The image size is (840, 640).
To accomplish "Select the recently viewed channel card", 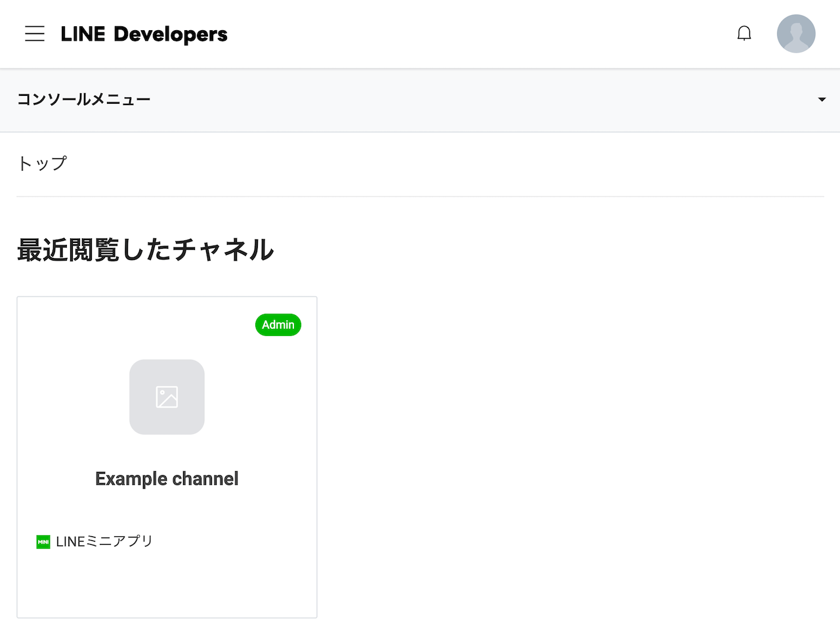I will click(x=167, y=457).
